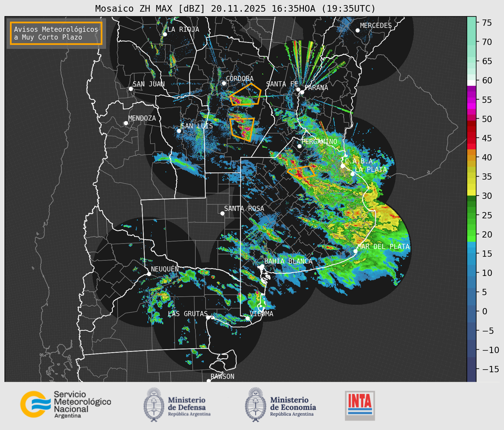
Task: Click the Santa Fe city label
Action: pos(282,84)
